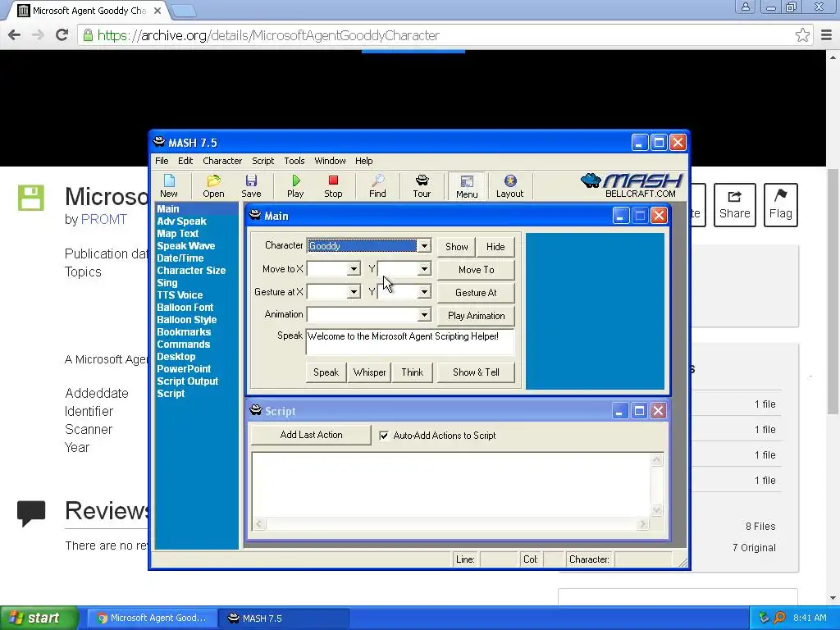840x630 pixels.
Task: Toggle Auto-Add Actions to Script checkbox
Action: click(x=384, y=436)
